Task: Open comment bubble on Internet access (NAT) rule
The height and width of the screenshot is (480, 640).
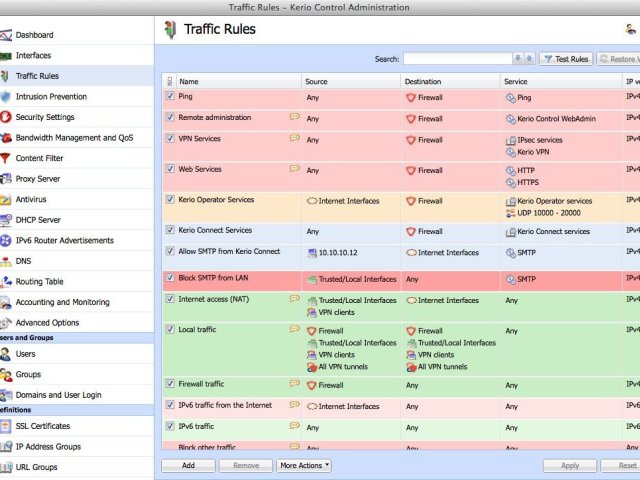Action: click(x=295, y=299)
